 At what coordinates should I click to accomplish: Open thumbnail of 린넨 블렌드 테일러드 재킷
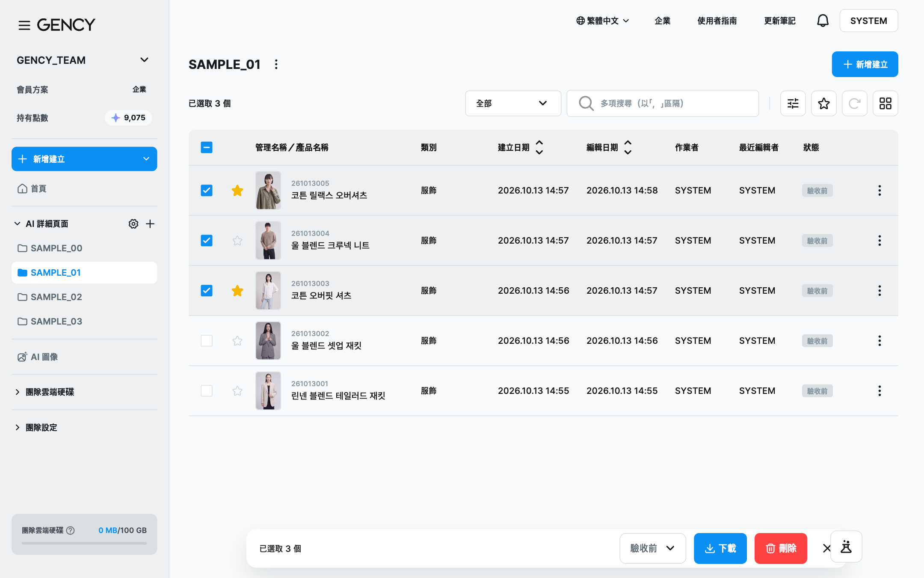[268, 391]
